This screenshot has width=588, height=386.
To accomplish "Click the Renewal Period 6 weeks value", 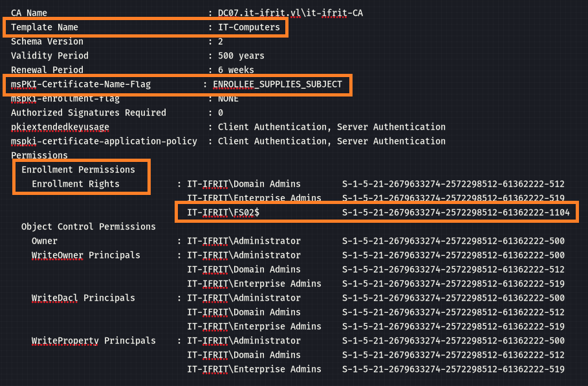I will 236,70.
